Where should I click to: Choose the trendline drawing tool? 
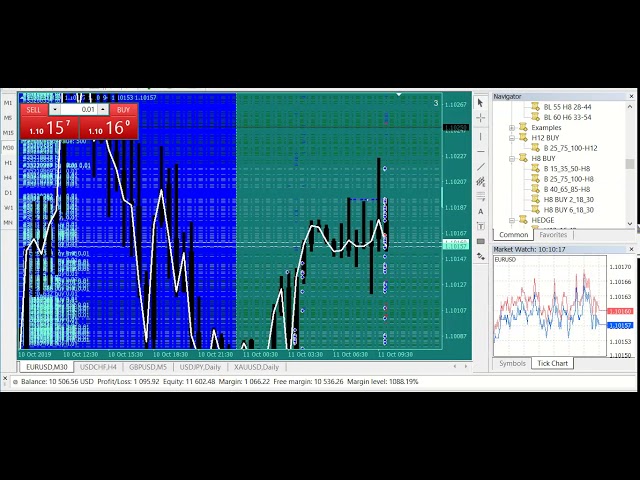click(x=480, y=166)
